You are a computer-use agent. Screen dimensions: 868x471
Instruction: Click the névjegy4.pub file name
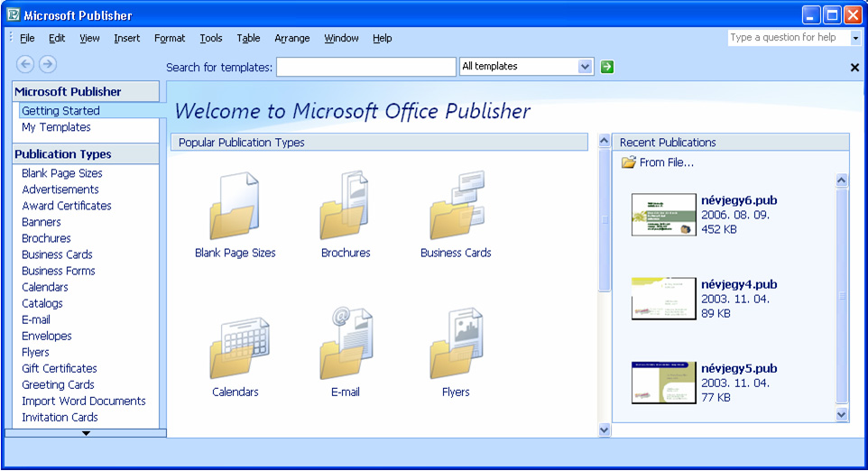click(x=739, y=284)
